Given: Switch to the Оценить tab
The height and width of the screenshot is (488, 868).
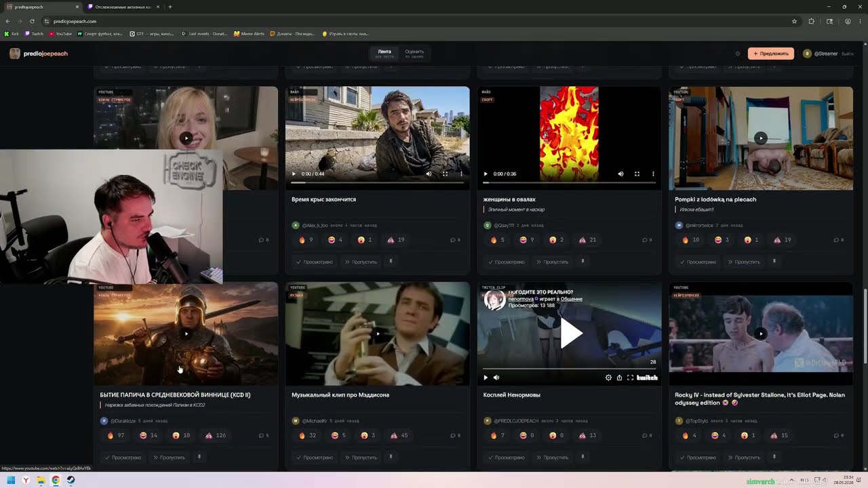Looking at the screenshot, I should [414, 54].
